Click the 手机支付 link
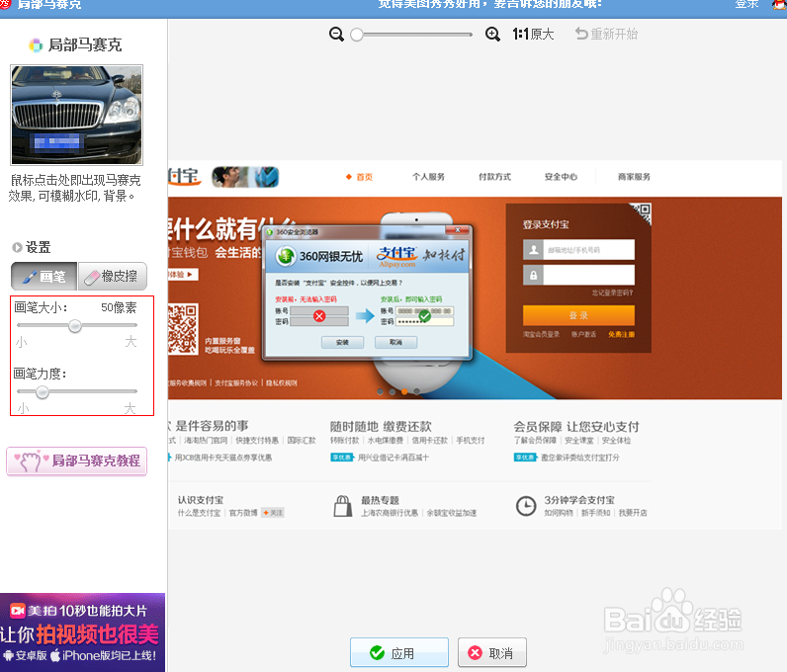This screenshot has width=787, height=672. click(x=471, y=440)
